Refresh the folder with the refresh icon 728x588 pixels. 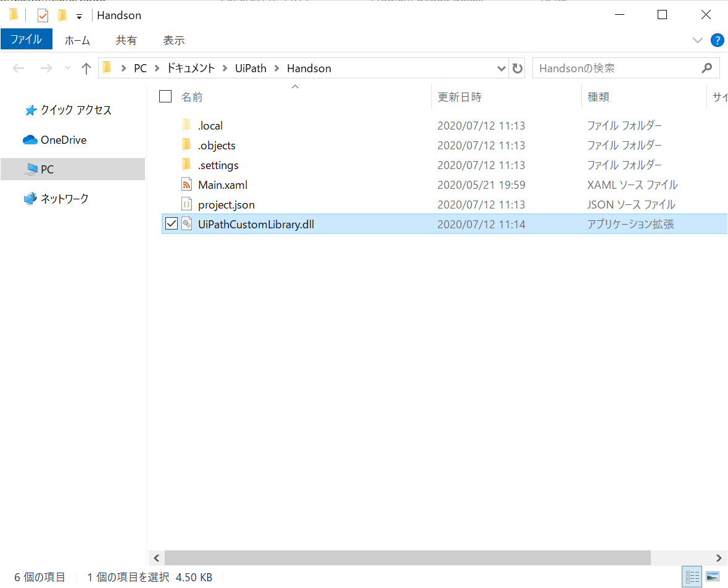tap(517, 68)
